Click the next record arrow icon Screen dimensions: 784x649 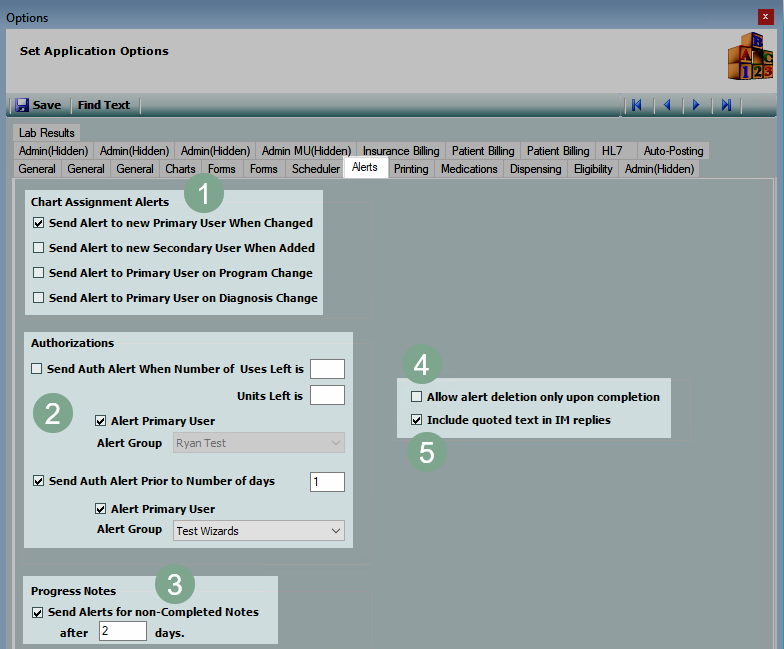[696, 105]
